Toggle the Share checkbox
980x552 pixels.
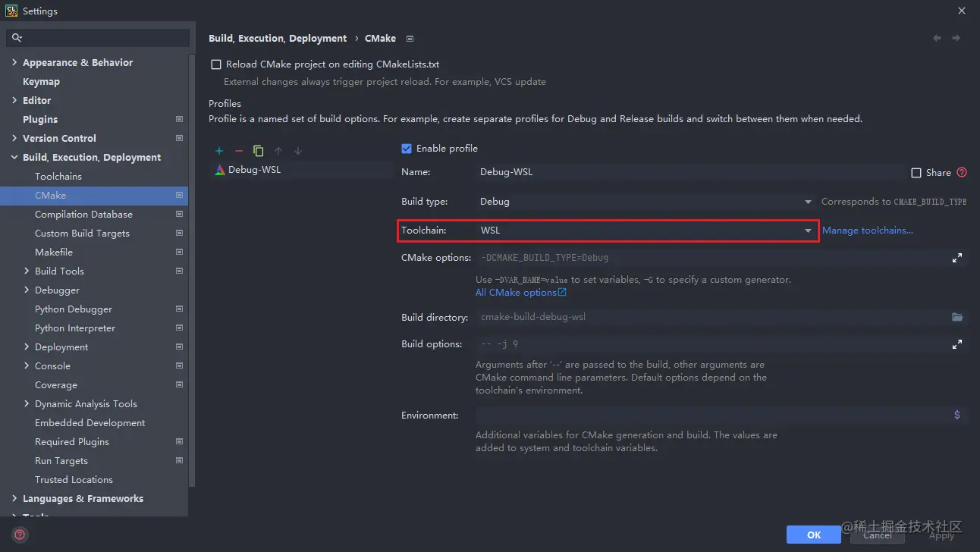[916, 173]
